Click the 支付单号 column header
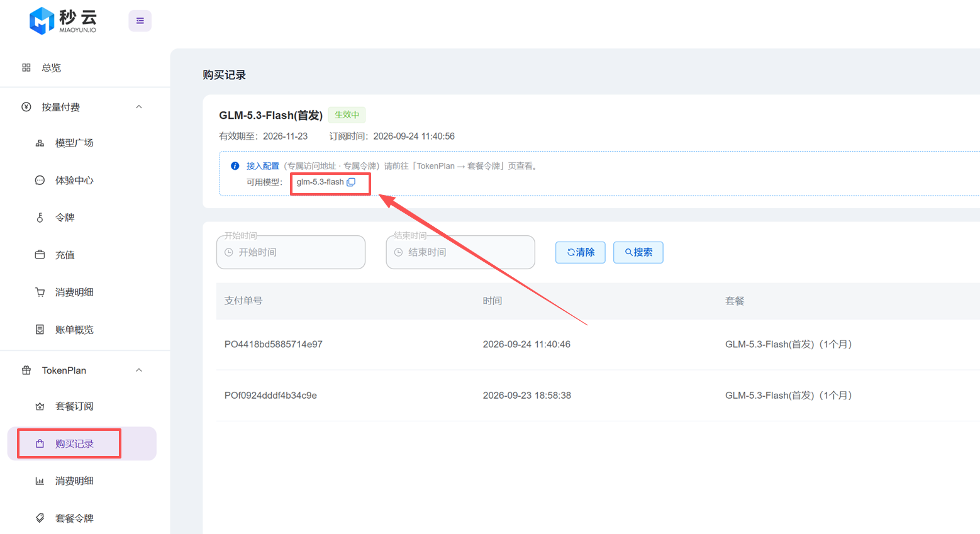This screenshot has width=980, height=534. [x=243, y=301]
